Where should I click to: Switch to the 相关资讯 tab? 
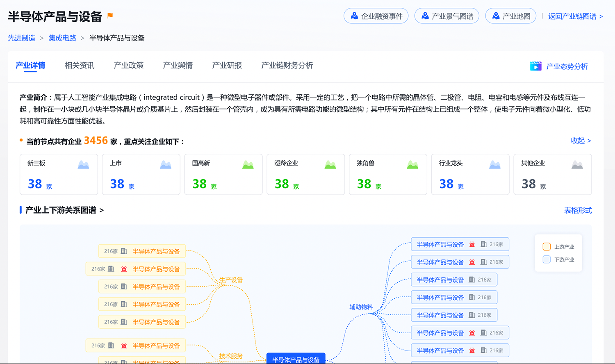[80, 66]
